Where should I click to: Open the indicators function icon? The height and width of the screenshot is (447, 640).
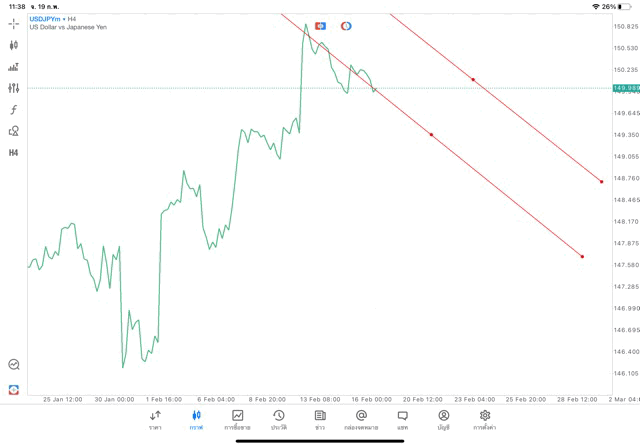tap(14, 109)
